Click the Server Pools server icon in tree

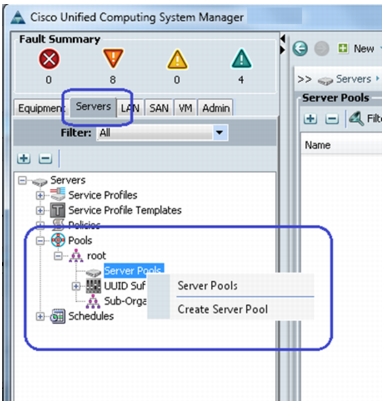[x=93, y=273]
